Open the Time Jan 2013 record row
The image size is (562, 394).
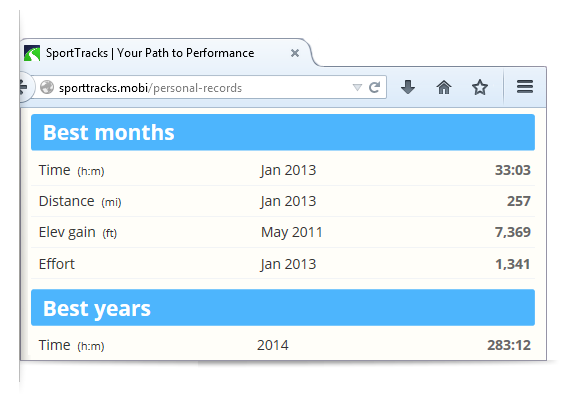(x=283, y=170)
